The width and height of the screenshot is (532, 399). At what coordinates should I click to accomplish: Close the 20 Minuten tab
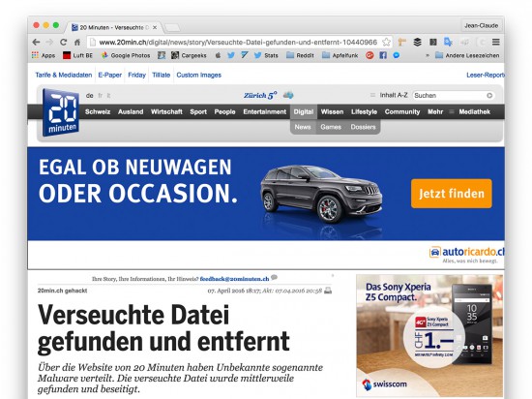(155, 27)
